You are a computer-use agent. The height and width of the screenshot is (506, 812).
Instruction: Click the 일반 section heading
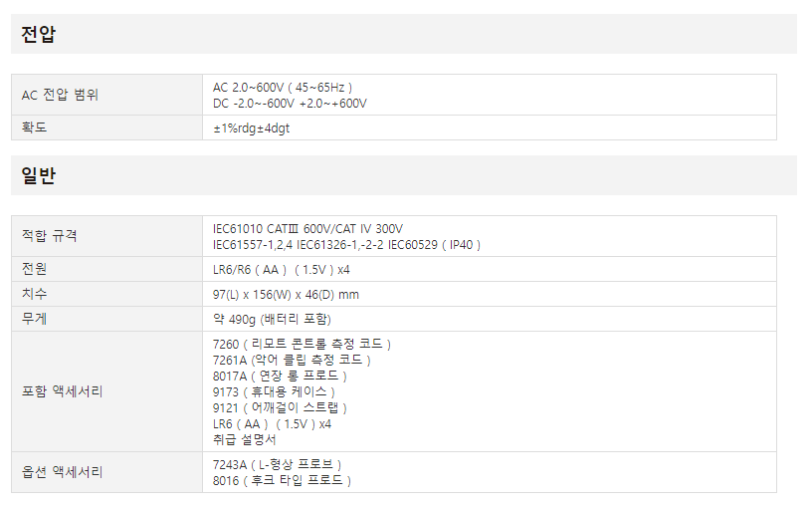[39, 176]
